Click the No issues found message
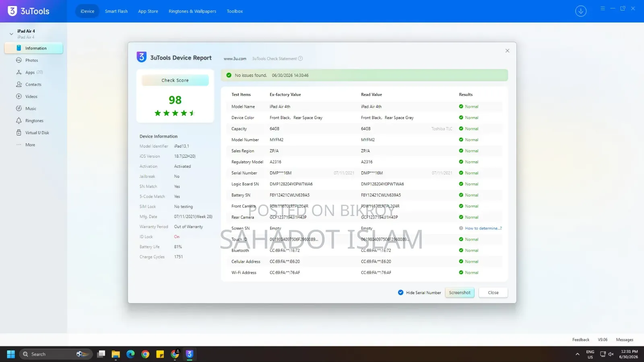The width and height of the screenshot is (644, 362). (x=251, y=75)
